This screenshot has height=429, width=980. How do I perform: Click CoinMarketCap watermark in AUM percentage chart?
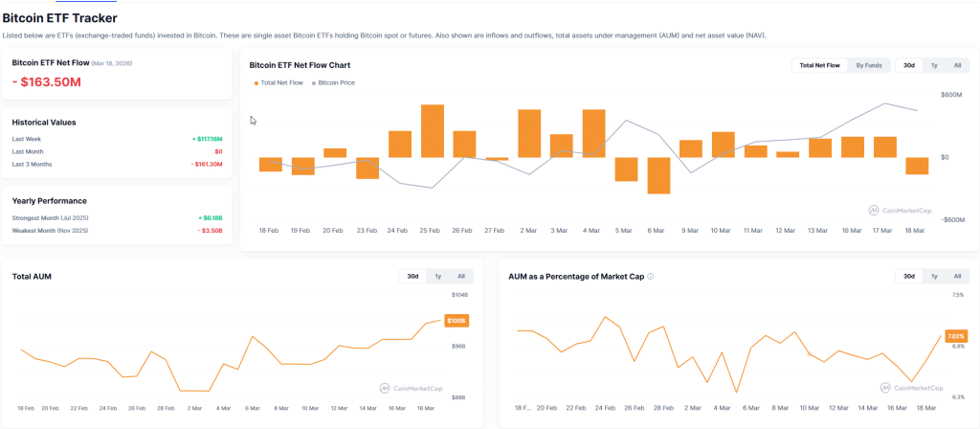(901, 388)
